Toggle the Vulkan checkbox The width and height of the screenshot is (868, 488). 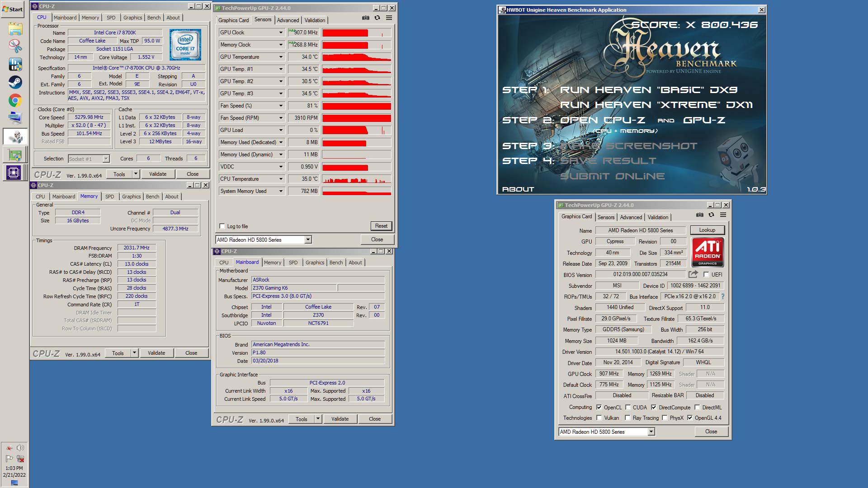[x=599, y=418]
